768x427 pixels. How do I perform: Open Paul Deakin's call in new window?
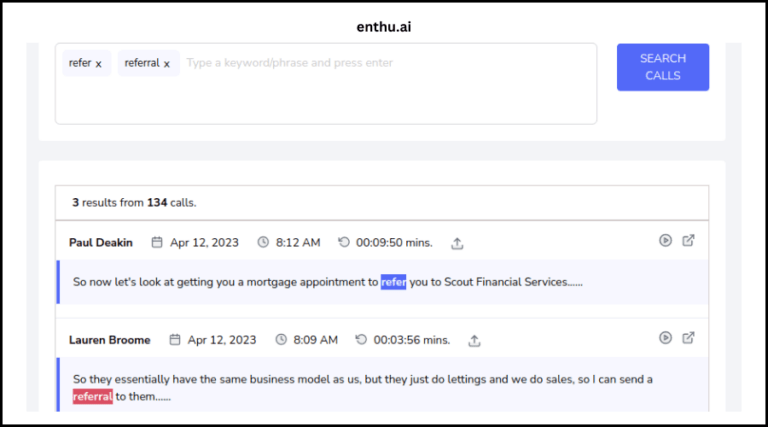(x=688, y=240)
